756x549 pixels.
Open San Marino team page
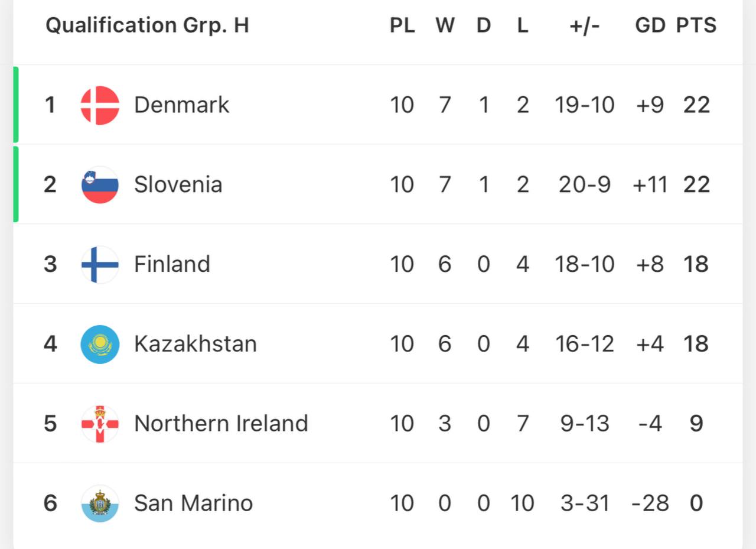pos(193,503)
